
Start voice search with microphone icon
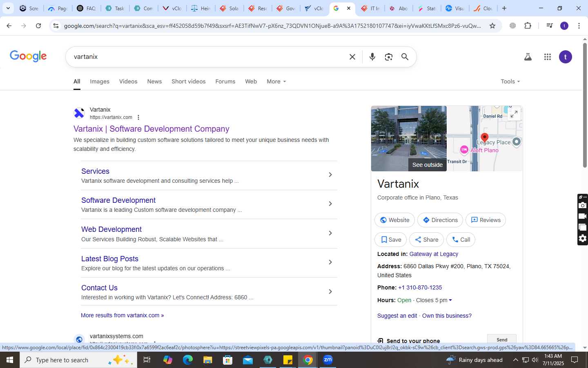(x=372, y=57)
